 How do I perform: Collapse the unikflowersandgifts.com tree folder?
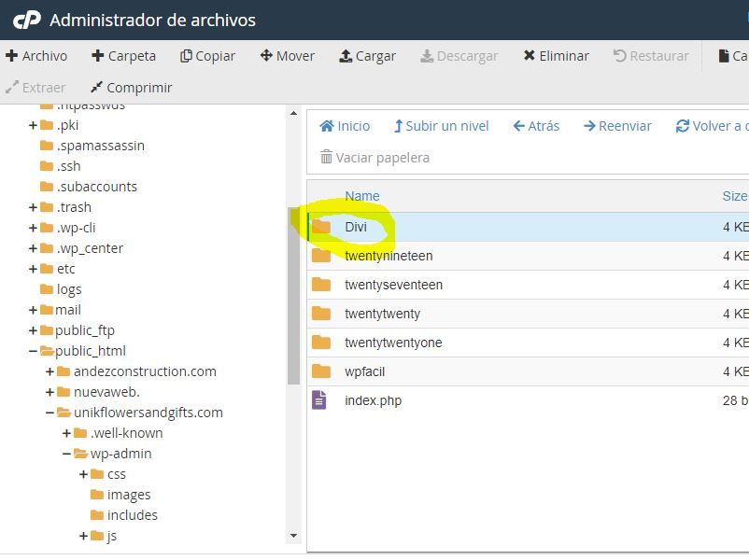tap(49, 413)
